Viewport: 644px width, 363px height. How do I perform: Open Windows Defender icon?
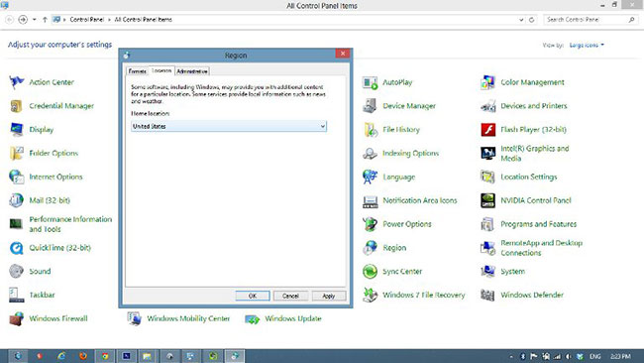tap(487, 295)
